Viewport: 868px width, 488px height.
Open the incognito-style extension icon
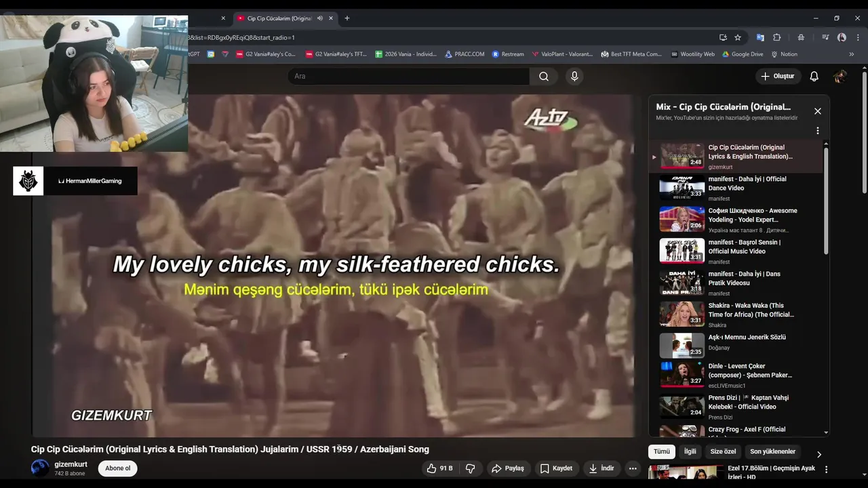(x=801, y=37)
